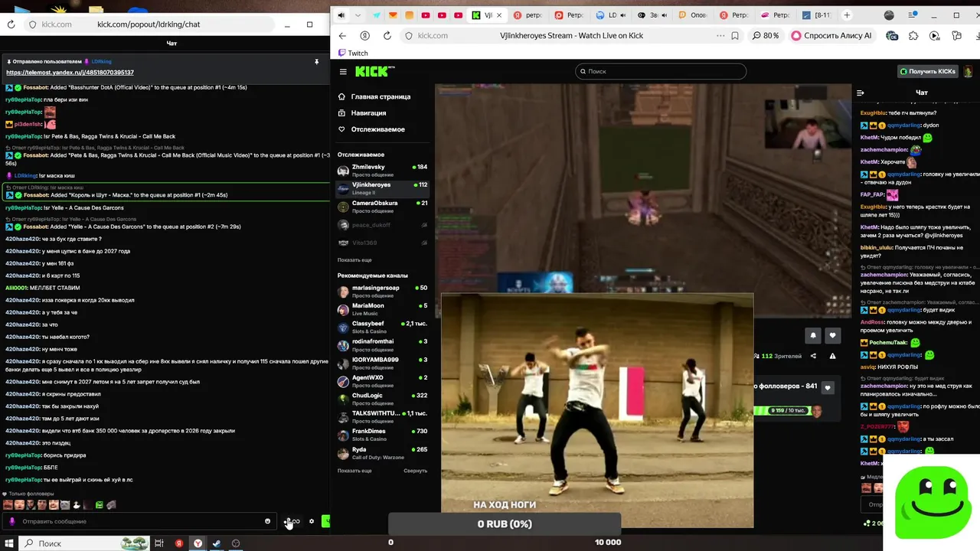Open 'Отслеживаемое' in Kick sidebar
The width and height of the screenshot is (980, 551).
coord(371,129)
